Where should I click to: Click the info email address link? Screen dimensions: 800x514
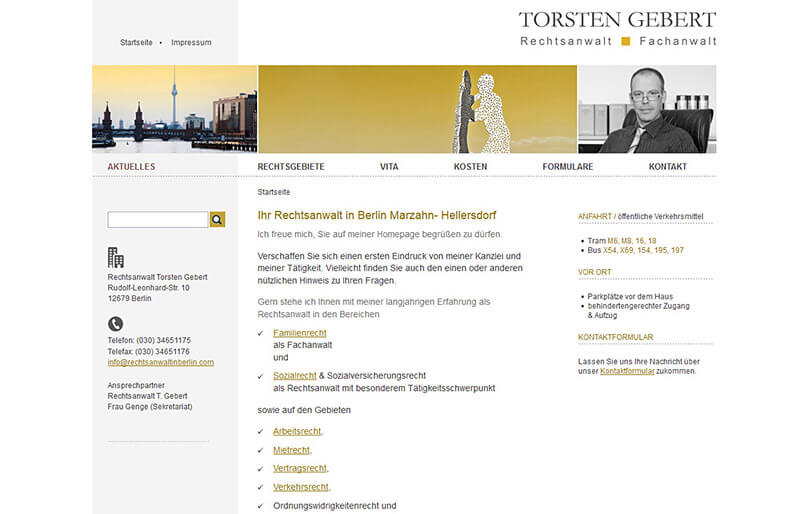pos(160,362)
